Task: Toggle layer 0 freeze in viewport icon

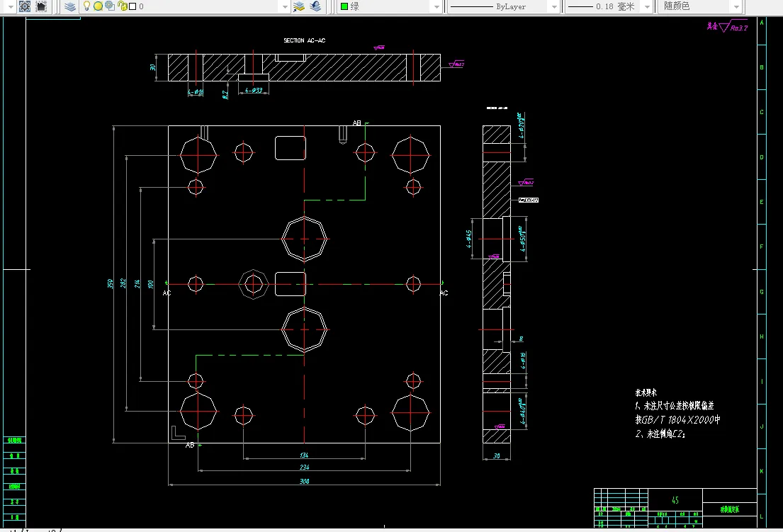Action: pos(110,6)
